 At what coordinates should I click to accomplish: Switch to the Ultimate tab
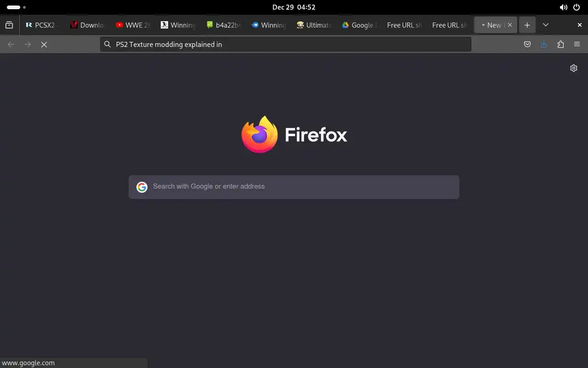(314, 25)
